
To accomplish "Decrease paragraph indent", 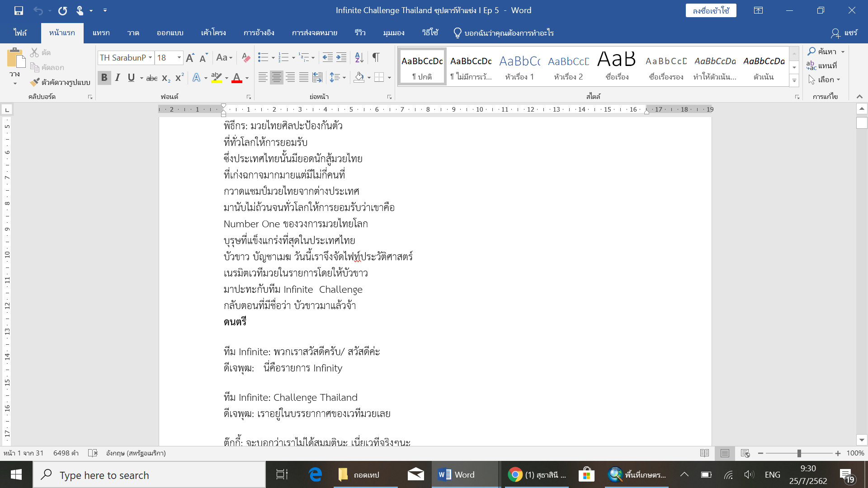I will point(328,57).
